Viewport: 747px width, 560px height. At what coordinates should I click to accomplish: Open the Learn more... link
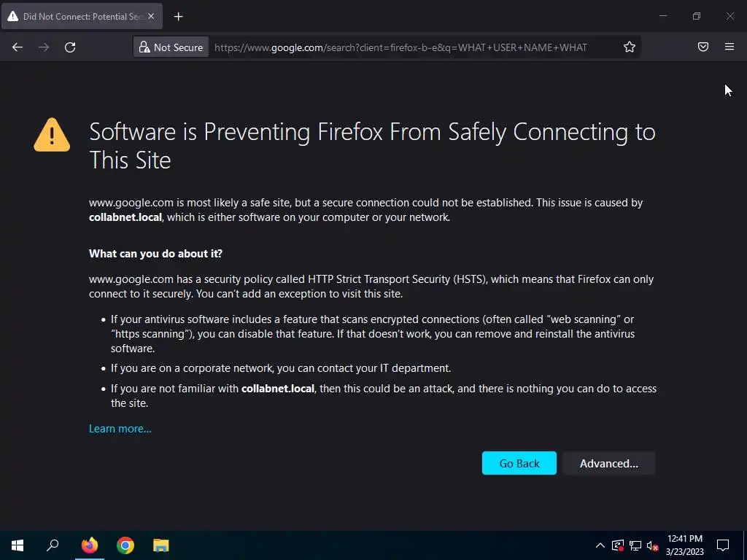pyautogui.click(x=120, y=429)
